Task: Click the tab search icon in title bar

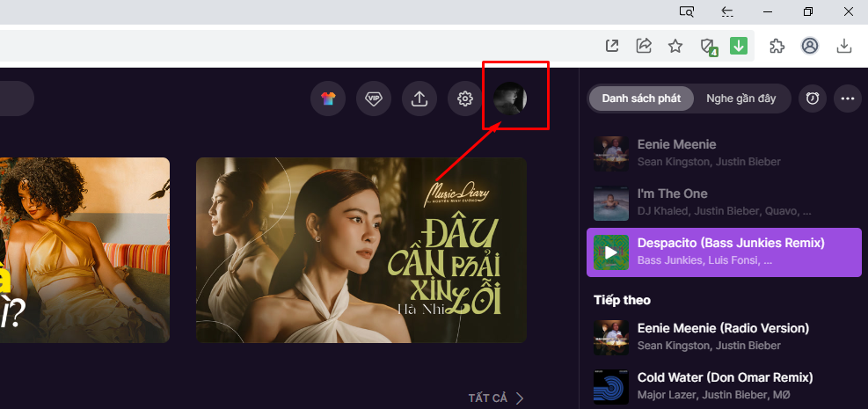Action: pos(687,11)
